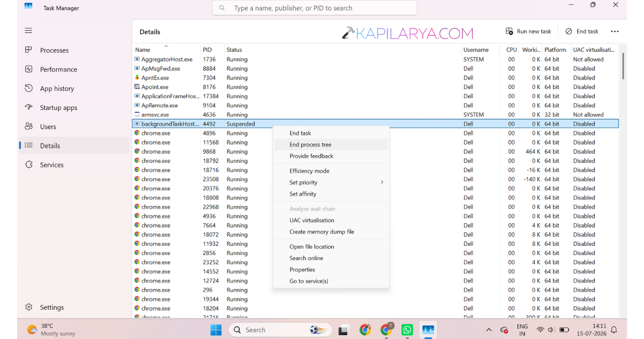Image resolution: width=644 pixels, height=339 pixels.
Task: Click the vertical scrollbar of process list
Action: pyautogui.click(x=623, y=181)
